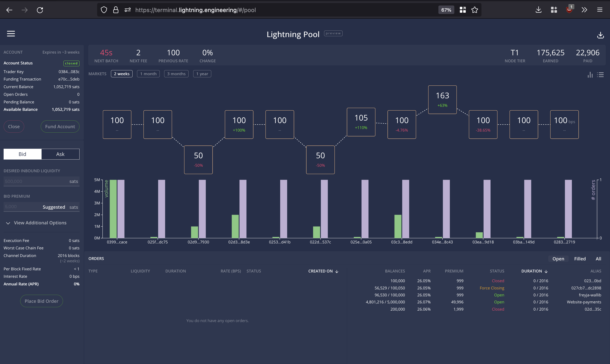
Task: Expand View Additional Options
Action: tap(40, 223)
